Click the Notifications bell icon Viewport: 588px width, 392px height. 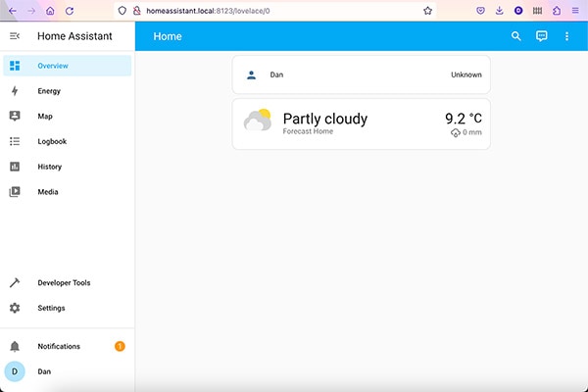click(15, 346)
